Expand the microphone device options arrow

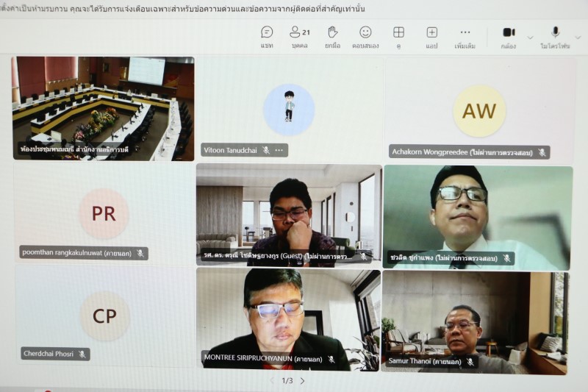pyautogui.click(x=578, y=37)
